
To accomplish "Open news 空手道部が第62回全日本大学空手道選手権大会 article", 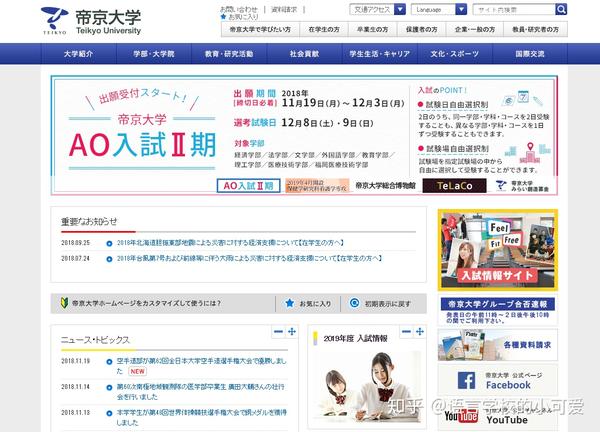I will [x=202, y=366].
